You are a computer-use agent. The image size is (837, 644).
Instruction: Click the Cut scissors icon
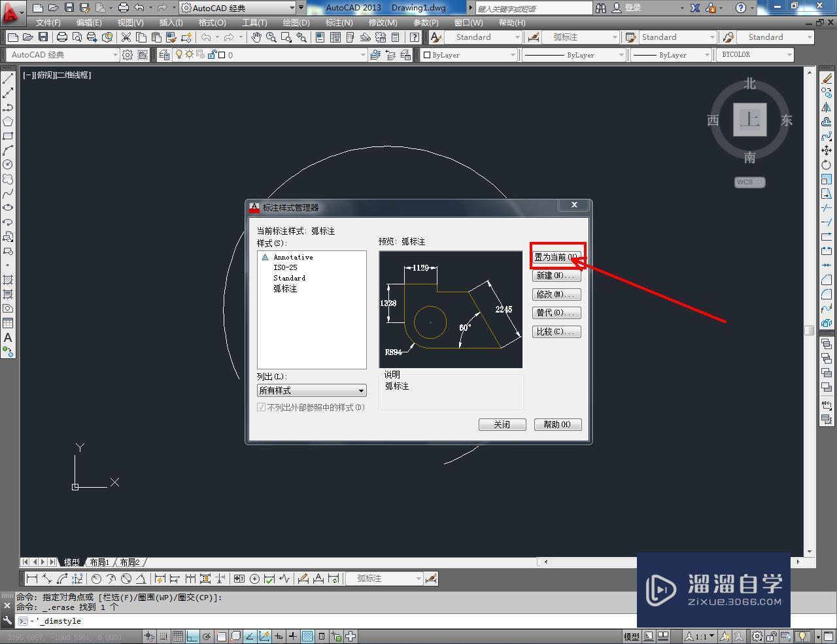pyautogui.click(x=126, y=37)
